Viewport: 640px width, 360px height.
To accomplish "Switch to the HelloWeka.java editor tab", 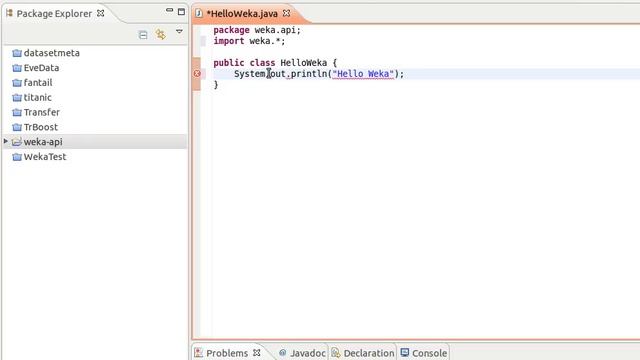I will click(x=242, y=13).
